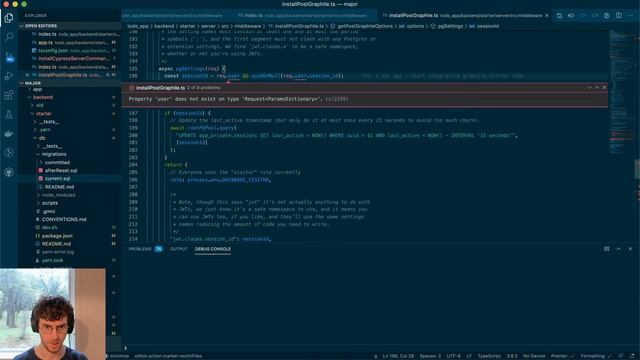Open the Search view in activity bar
Viewport: 640px width, 360px height.
click(x=9, y=37)
